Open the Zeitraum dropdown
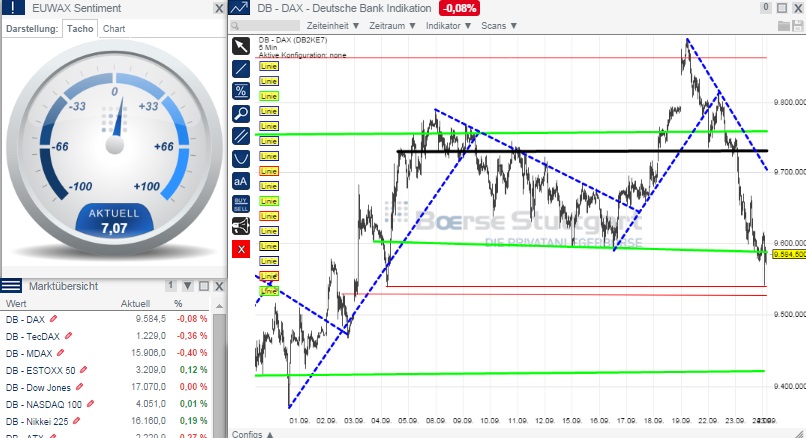 (x=392, y=26)
